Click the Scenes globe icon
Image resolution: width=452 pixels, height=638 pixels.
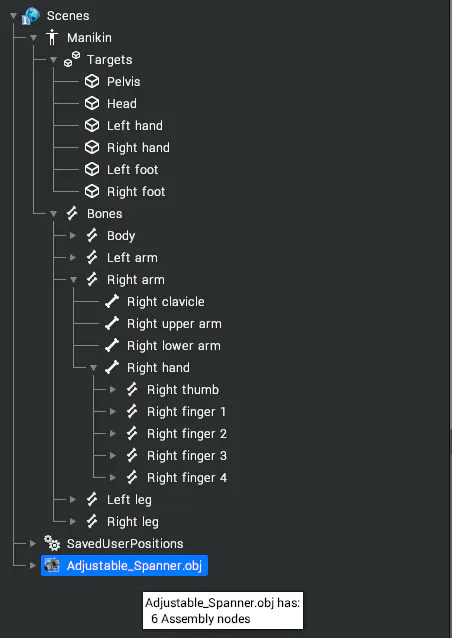[31, 16]
